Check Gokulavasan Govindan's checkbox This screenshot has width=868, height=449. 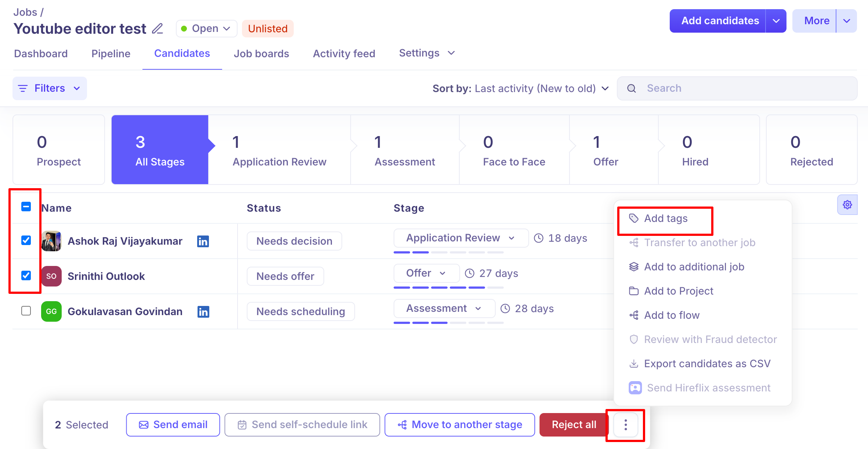(26, 311)
